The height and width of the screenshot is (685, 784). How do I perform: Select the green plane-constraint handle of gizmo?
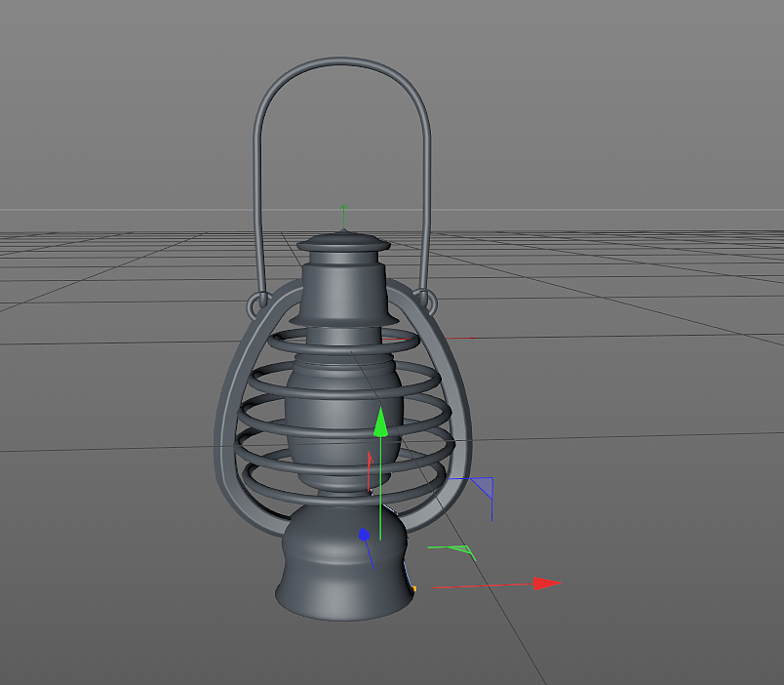(x=460, y=551)
